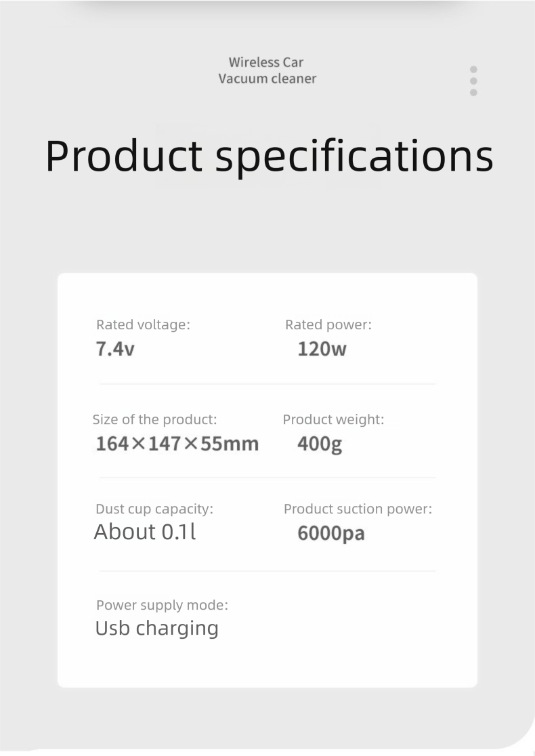Select the "Usb charging" value
Image resolution: width=535 pixels, height=756 pixels.
pyautogui.click(x=157, y=629)
